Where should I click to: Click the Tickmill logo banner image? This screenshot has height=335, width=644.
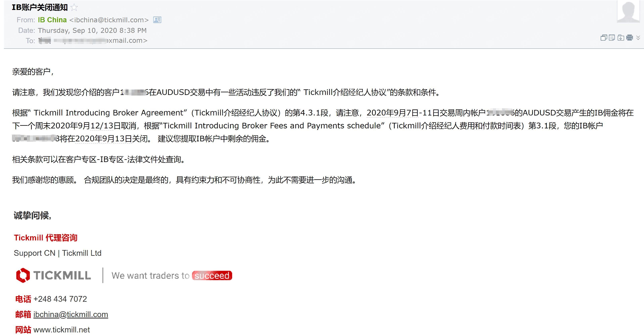[124, 275]
